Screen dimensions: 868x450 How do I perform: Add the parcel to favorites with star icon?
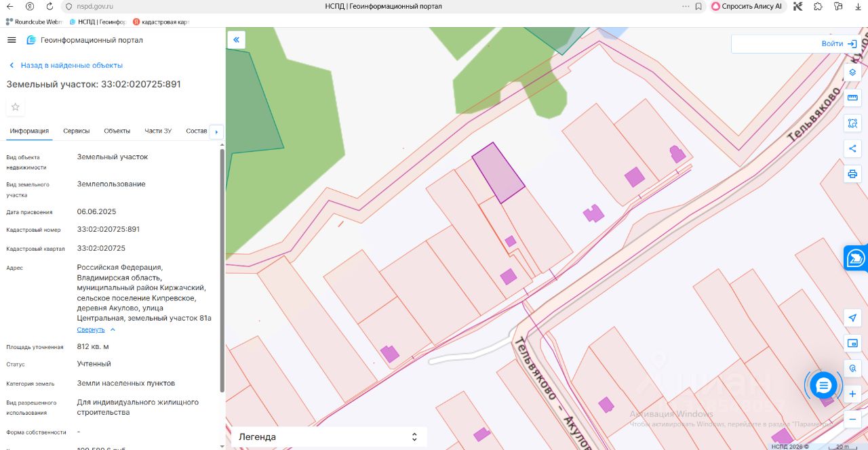[16, 106]
